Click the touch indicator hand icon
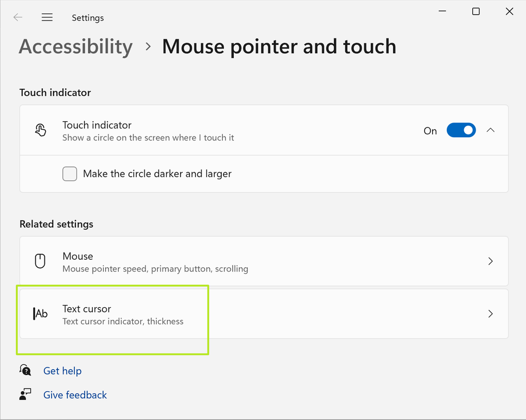The image size is (526, 420). [x=41, y=130]
